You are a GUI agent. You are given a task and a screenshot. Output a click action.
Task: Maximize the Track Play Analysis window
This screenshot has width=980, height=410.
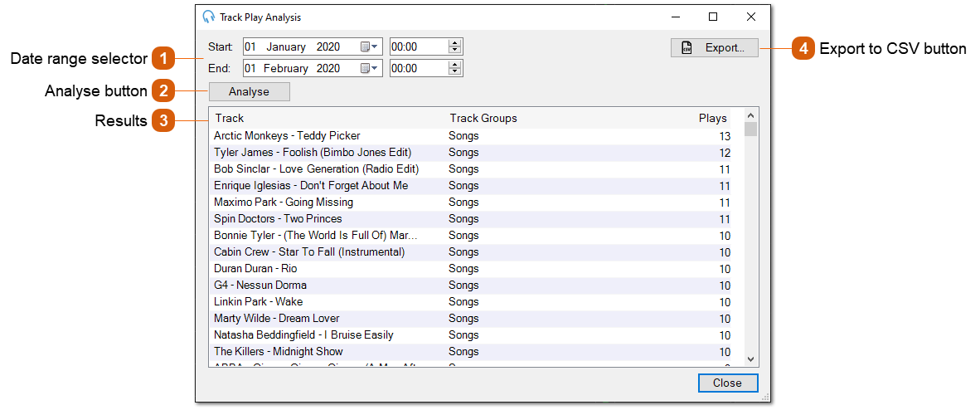(712, 17)
